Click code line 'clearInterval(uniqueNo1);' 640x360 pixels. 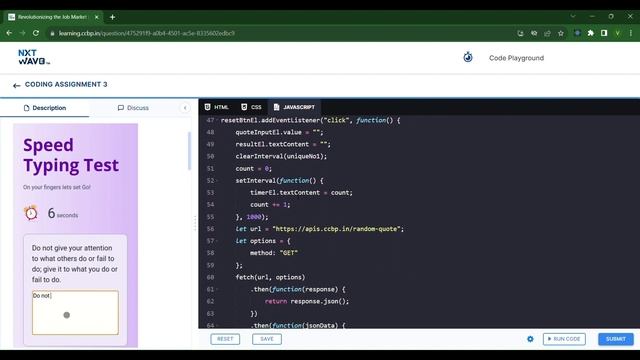pos(281,156)
